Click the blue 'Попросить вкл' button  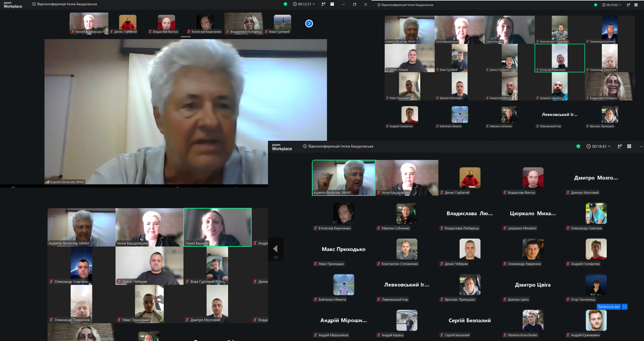tap(609, 306)
